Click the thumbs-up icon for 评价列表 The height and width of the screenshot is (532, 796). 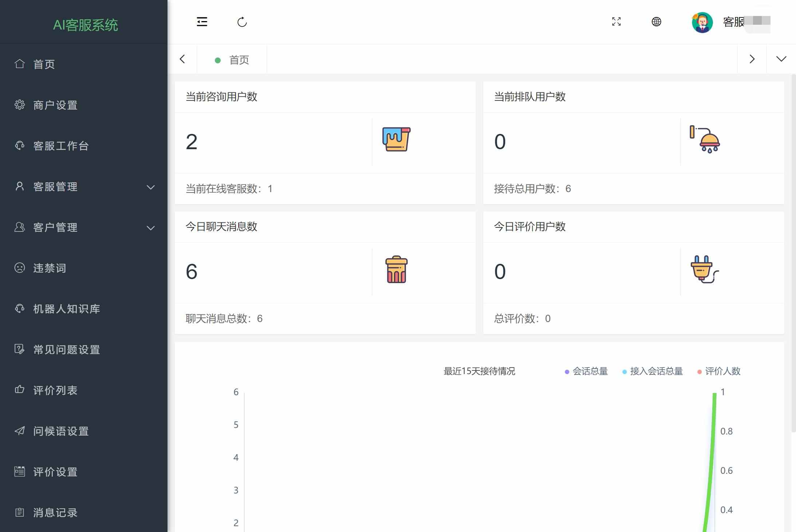click(x=20, y=390)
